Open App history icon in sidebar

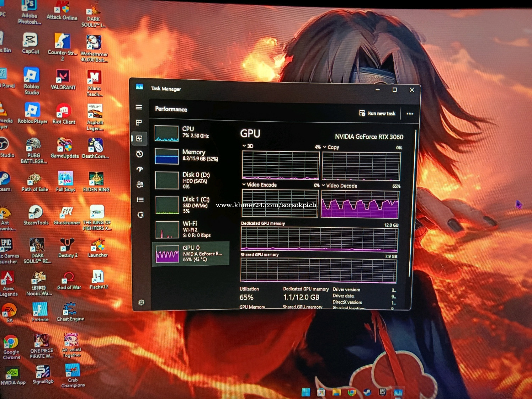(139, 154)
